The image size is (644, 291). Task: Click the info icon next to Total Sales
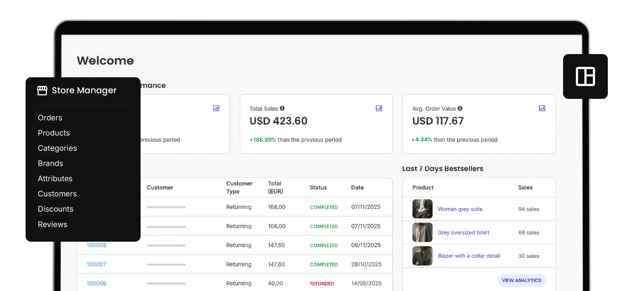click(283, 108)
